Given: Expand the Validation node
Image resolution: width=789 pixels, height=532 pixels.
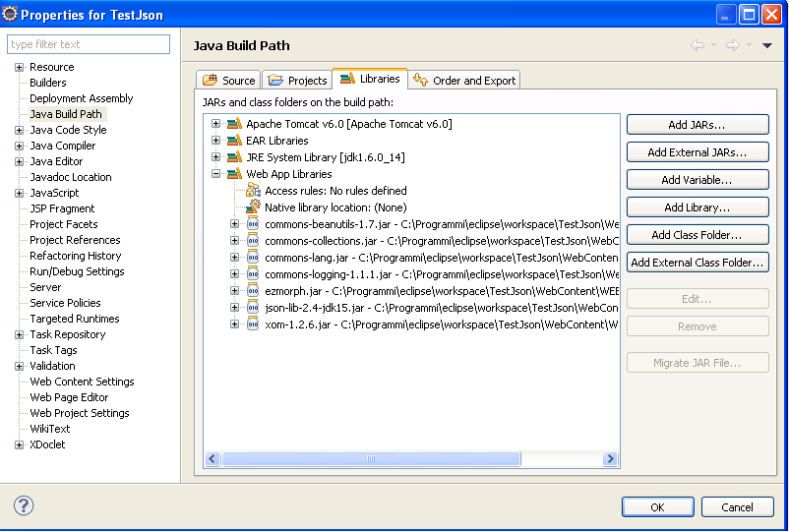Looking at the screenshot, I should 19,366.
